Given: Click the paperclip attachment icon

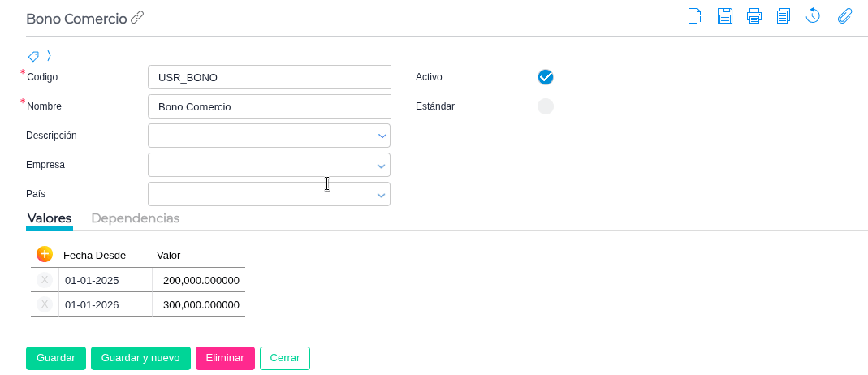Looking at the screenshot, I should [844, 16].
